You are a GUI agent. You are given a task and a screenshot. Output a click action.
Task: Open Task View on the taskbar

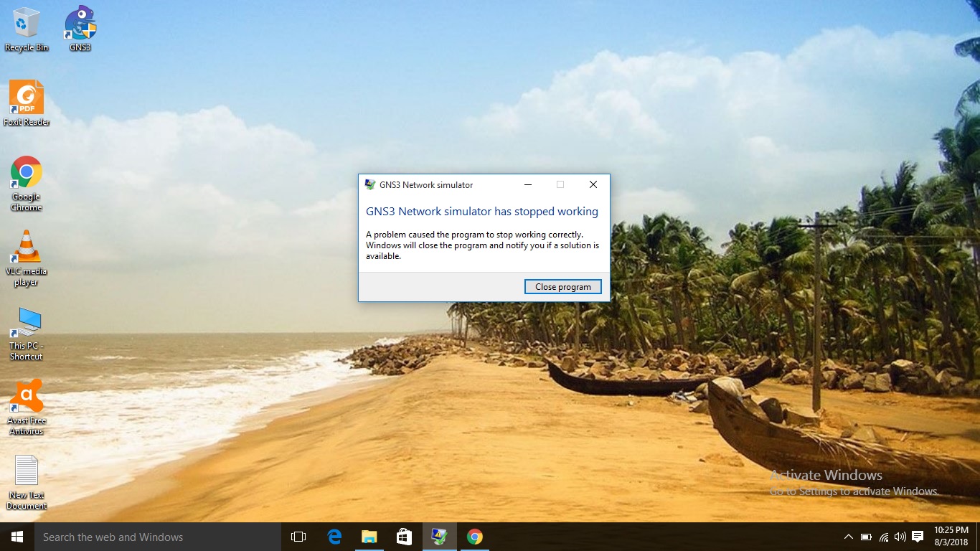[x=298, y=537]
